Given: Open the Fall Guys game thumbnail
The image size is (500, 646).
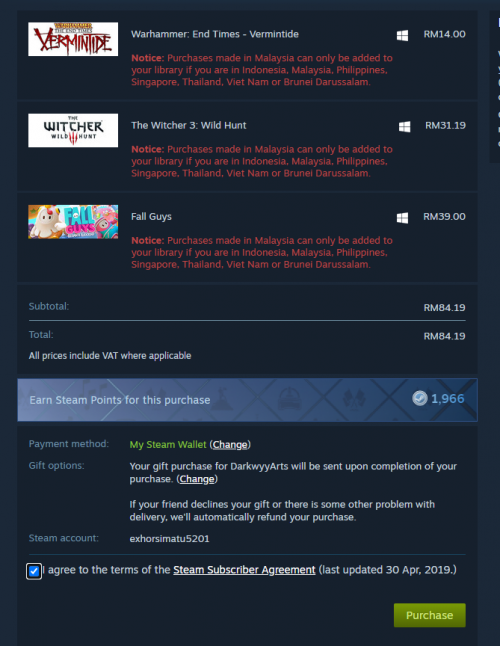Looking at the screenshot, I should coord(73,222).
